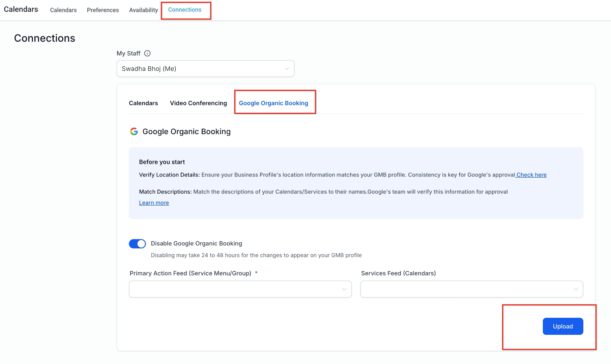Click the Services Feed (Calendars) label
611x364 pixels.
coord(399,273)
